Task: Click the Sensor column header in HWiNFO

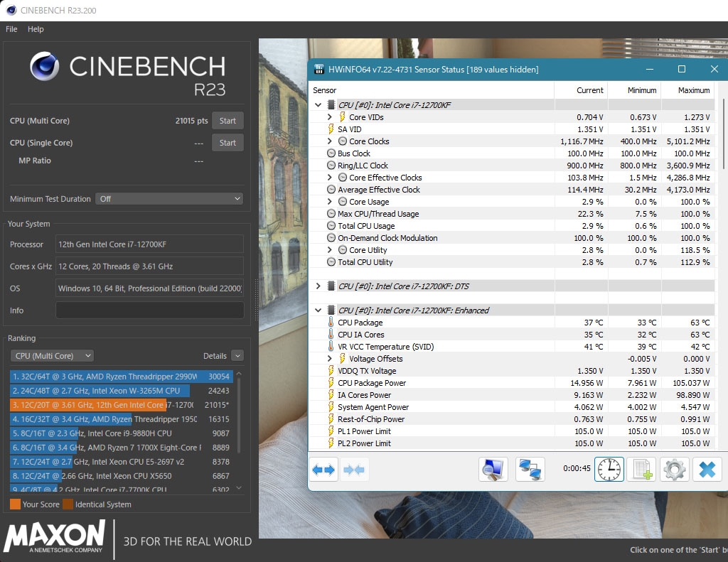Action: pos(432,90)
